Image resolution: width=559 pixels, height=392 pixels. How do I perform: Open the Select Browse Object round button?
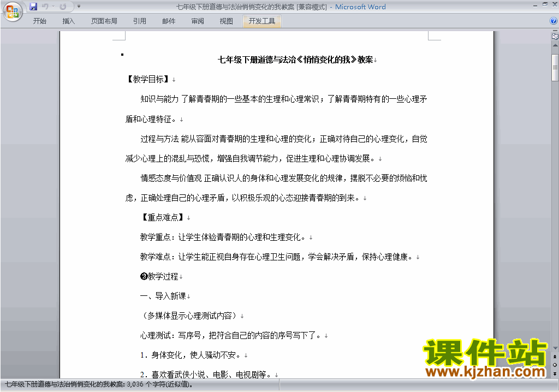555,365
